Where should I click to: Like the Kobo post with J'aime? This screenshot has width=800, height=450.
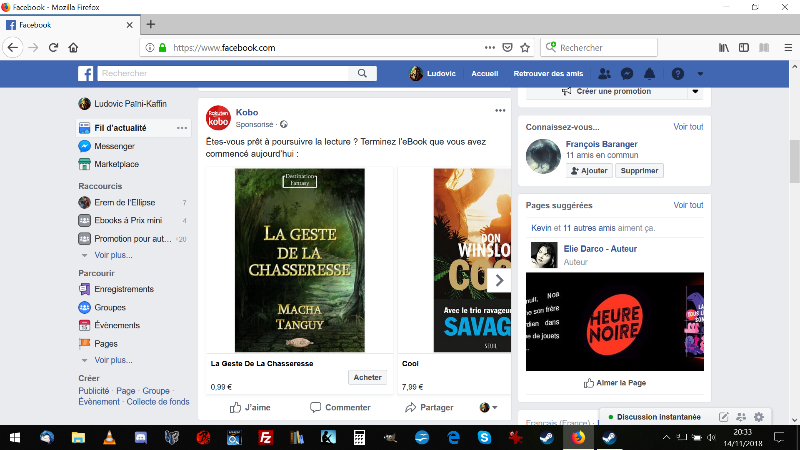[250, 407]
